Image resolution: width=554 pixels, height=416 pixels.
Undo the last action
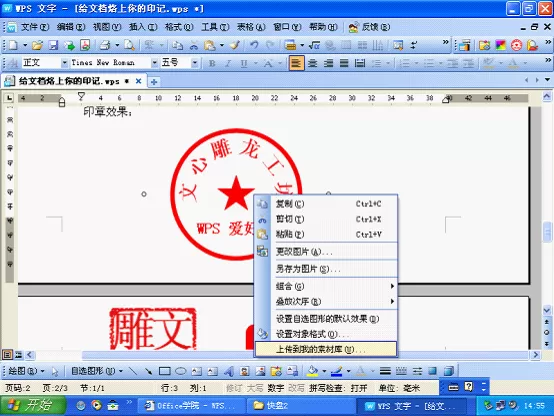click(x=254, y=45)
